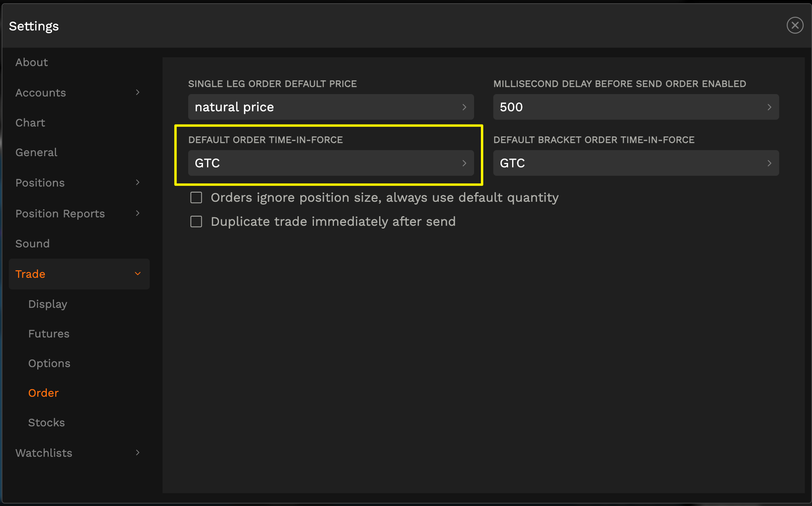The image size is (812, 506).
Task: Close the Settings dialog
Action: point(795,25)
